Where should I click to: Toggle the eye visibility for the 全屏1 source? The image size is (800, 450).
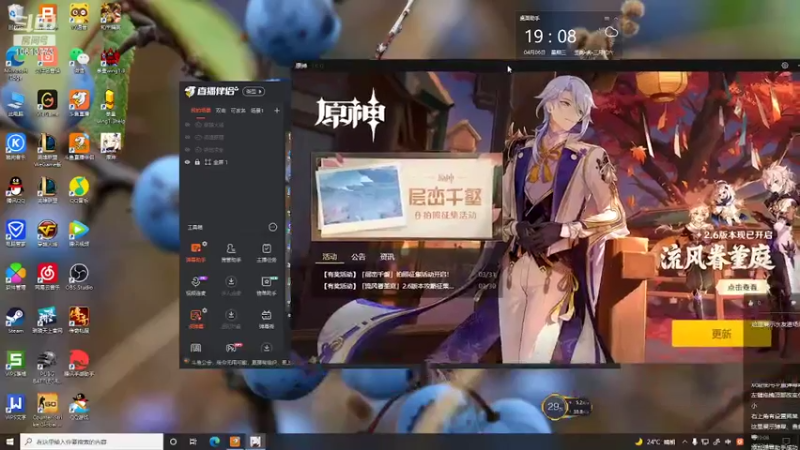coord(187,162)
